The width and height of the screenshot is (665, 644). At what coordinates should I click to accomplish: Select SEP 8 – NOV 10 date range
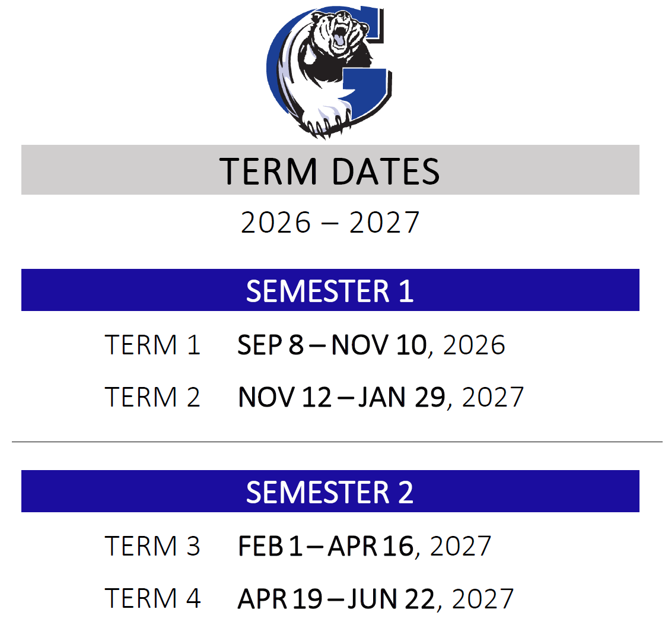pyautogui.click(x=332, y=344)
